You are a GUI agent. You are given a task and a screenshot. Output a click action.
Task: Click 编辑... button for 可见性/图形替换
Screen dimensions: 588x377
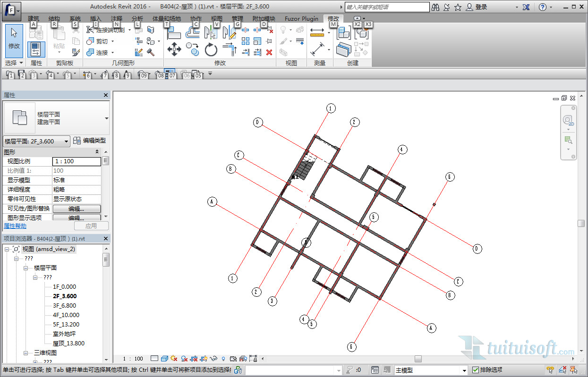pyautogui.click(x=77, y=209)
